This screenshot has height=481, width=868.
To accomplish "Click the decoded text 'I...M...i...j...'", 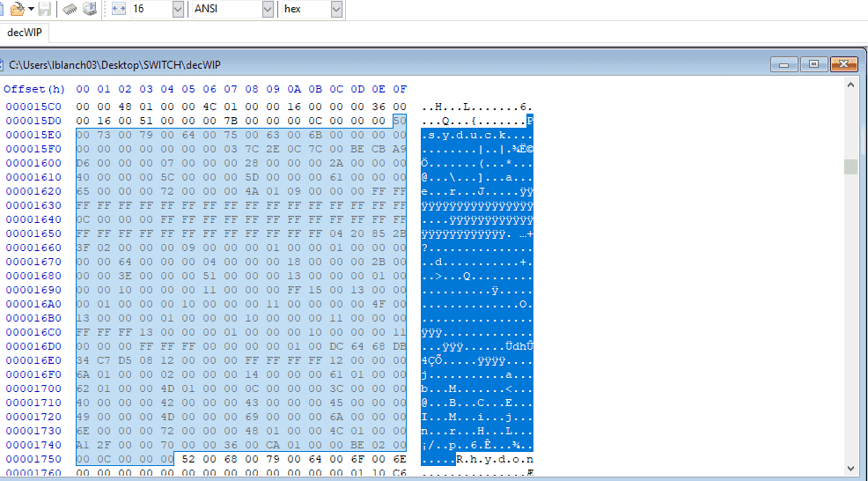I will coord(476,417).
